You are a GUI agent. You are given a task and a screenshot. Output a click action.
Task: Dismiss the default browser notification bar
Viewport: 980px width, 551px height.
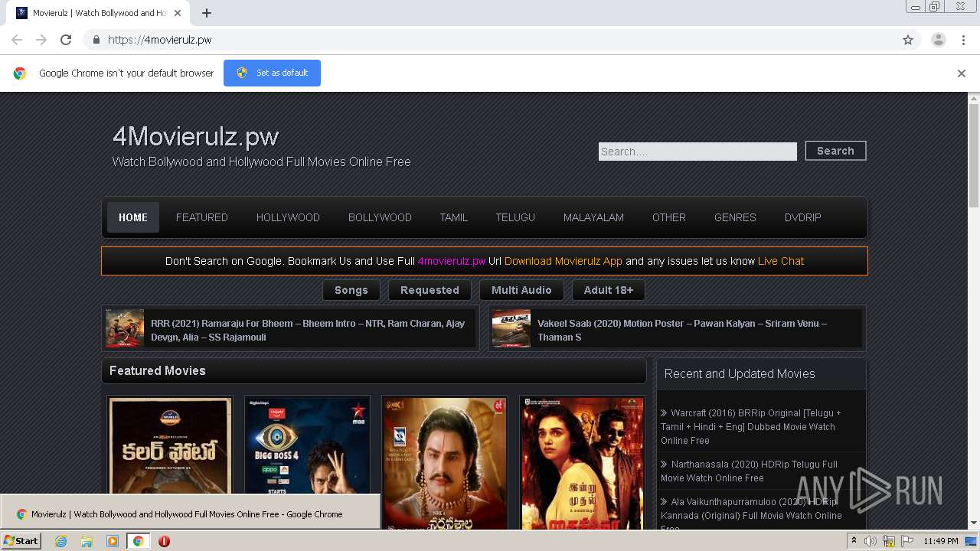961,73
